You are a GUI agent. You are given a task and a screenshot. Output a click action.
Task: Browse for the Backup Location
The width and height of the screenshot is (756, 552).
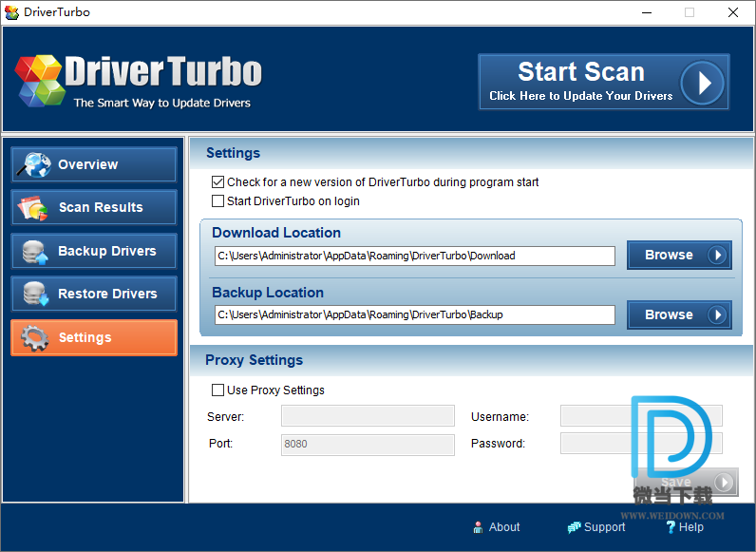(679, 314)
